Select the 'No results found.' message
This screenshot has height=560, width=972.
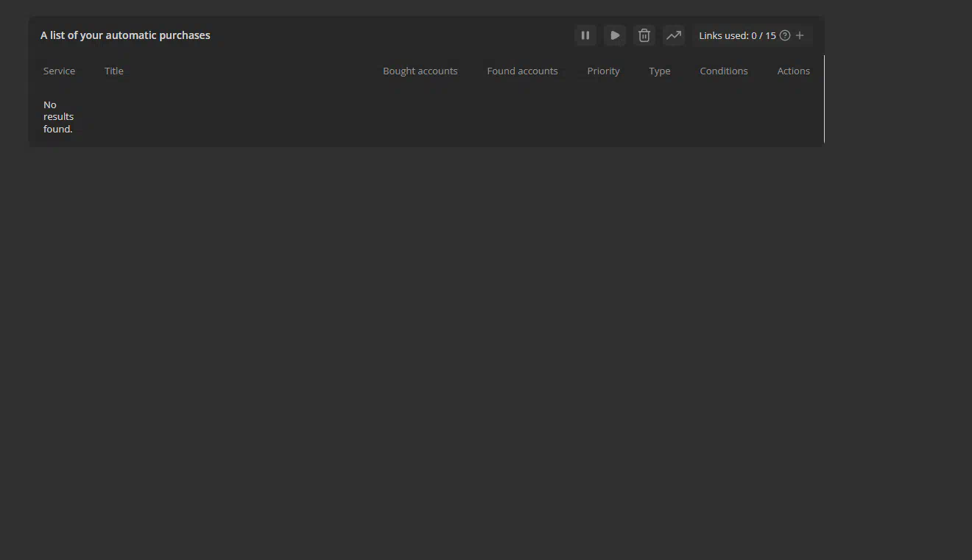point(58,117)
